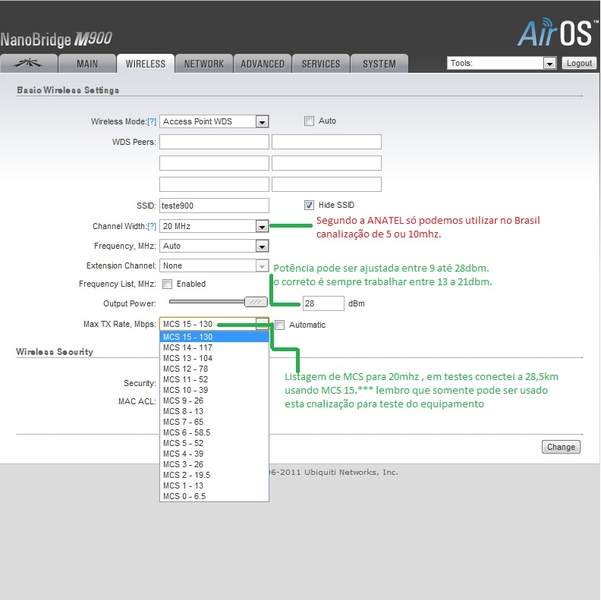601x600 pixels.
Task: Select MCS 7 - 65 option
Action: [214, 422]
